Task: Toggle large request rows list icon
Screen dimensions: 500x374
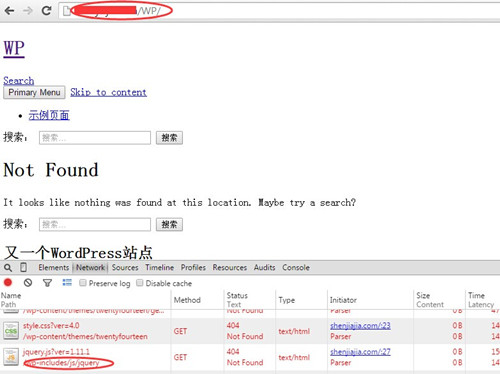Action: click(67, 283)
